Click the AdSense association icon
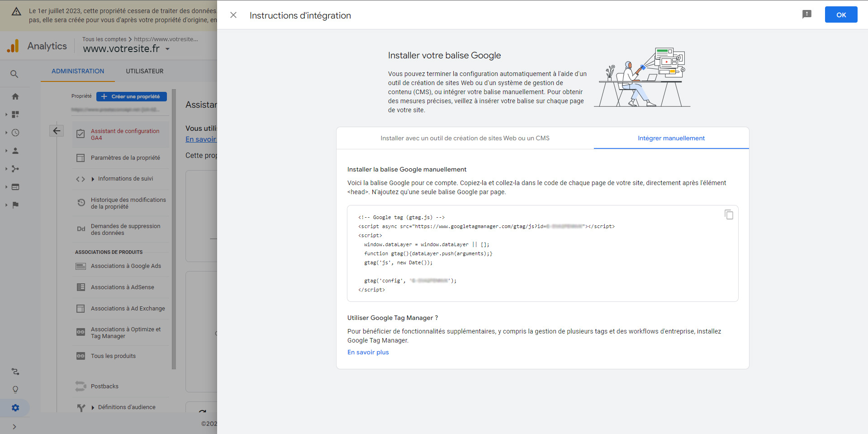Image resolution: width=868 pixels, height=434 pixels. (81, 287)
